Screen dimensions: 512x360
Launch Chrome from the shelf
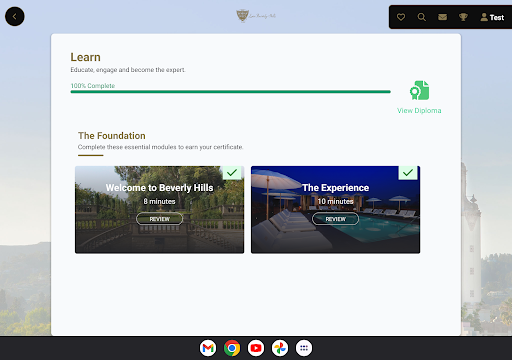[232, 348]
